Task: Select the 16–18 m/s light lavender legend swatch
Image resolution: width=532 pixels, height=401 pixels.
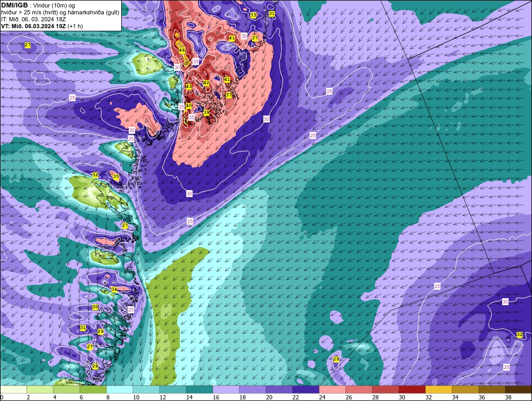Action: [x=226, y=389]
